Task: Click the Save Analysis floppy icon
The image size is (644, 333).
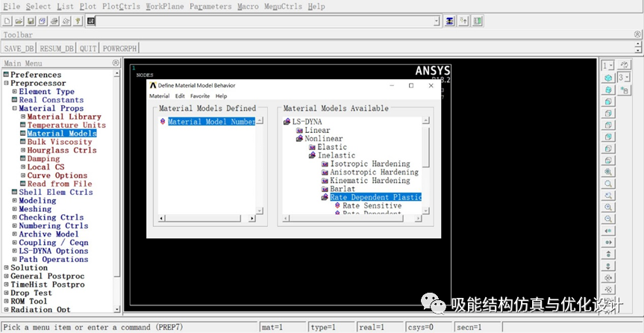Action: coord(31,21)
